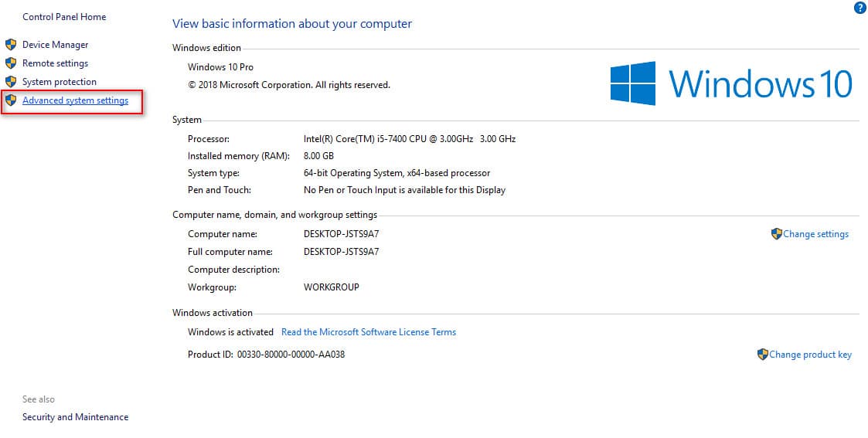
Task: Click the full computer name DESKTOP-JSTS9A7 value
Action: coord(341,252)
